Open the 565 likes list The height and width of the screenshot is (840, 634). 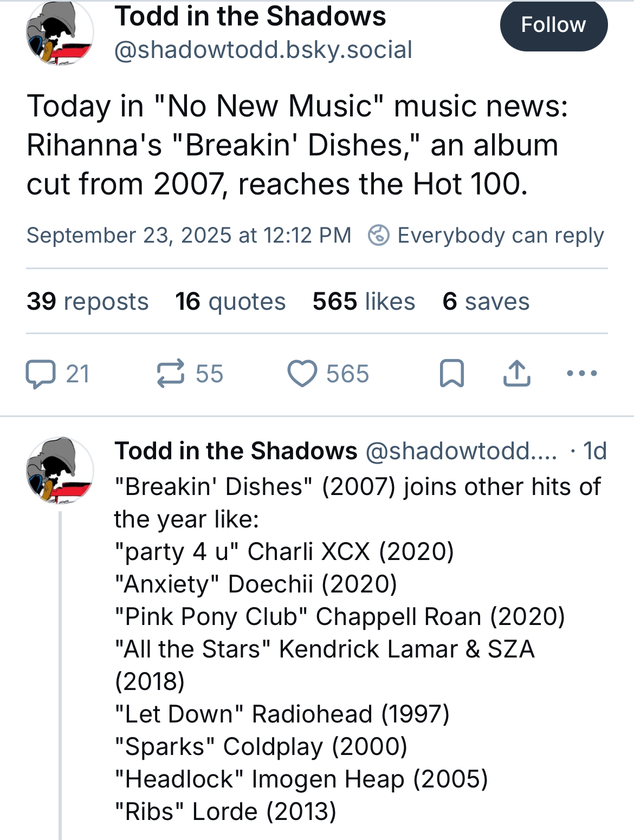[x=364, y=301]
